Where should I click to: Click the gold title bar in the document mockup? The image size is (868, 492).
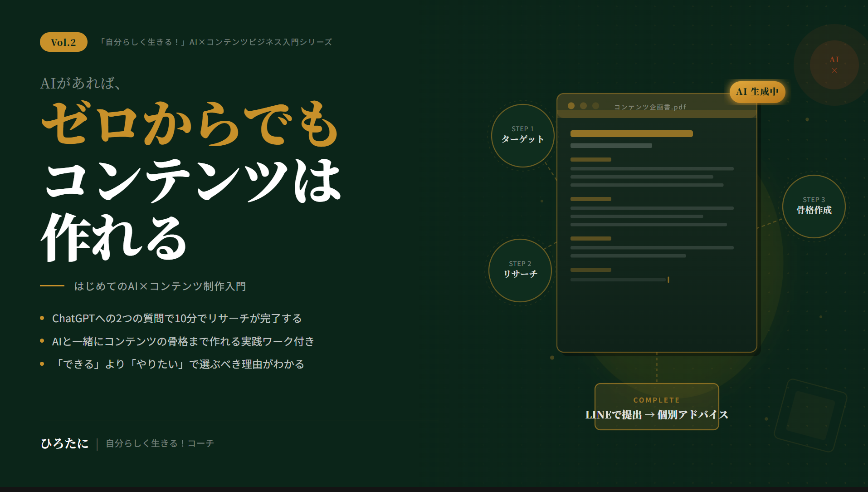coord(632,134)
